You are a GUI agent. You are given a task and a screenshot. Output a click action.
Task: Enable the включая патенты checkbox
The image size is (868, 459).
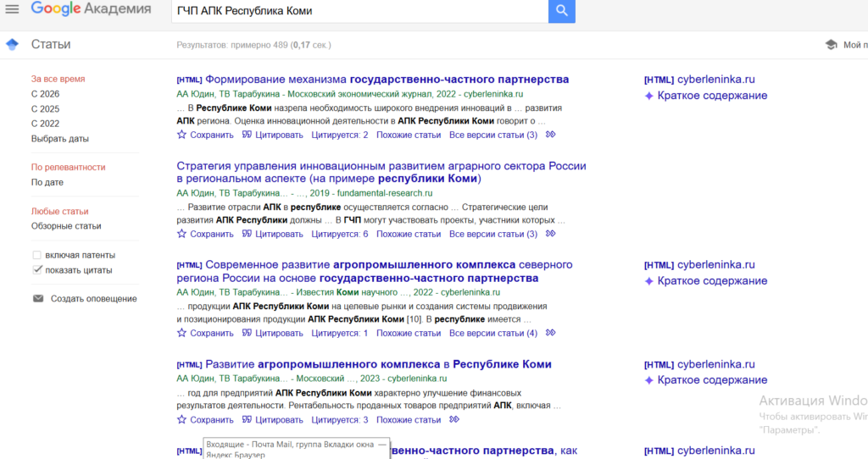pos(36,255)
